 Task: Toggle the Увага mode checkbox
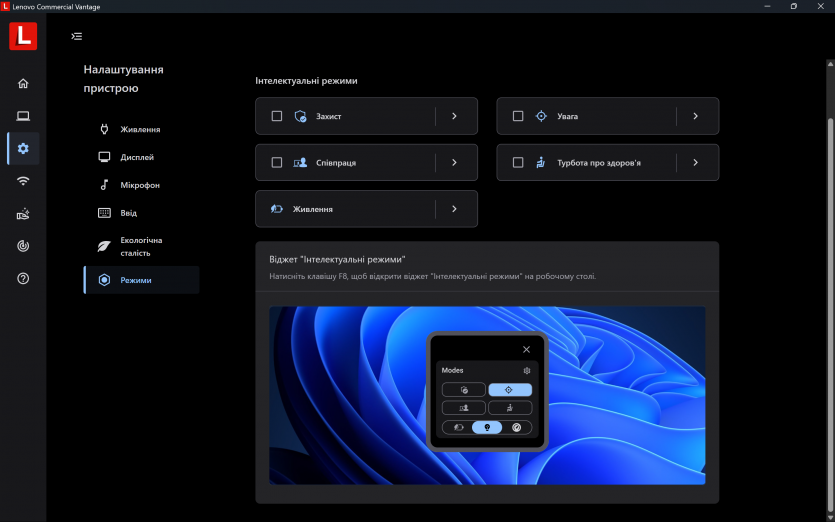tap(518, 116)
